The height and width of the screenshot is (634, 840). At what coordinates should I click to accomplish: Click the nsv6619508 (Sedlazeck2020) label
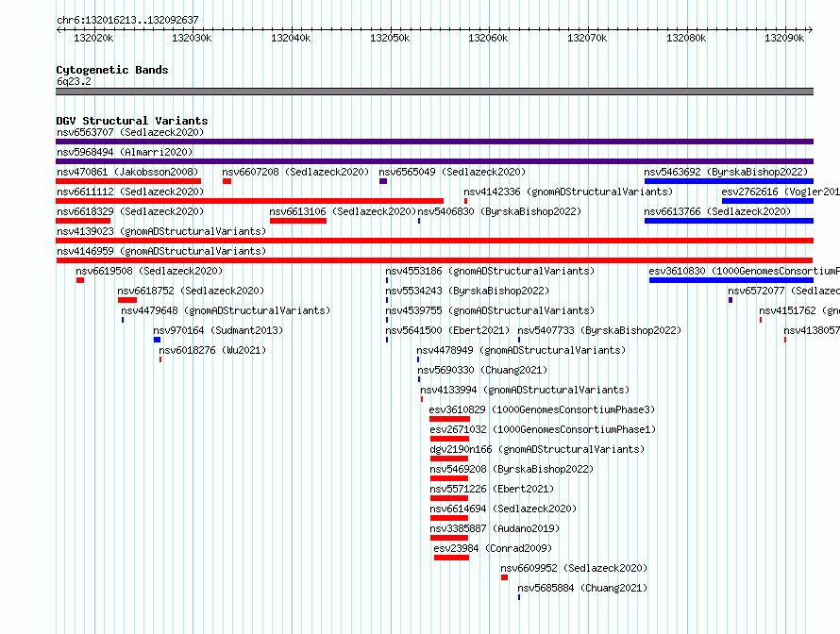point(149,271)
